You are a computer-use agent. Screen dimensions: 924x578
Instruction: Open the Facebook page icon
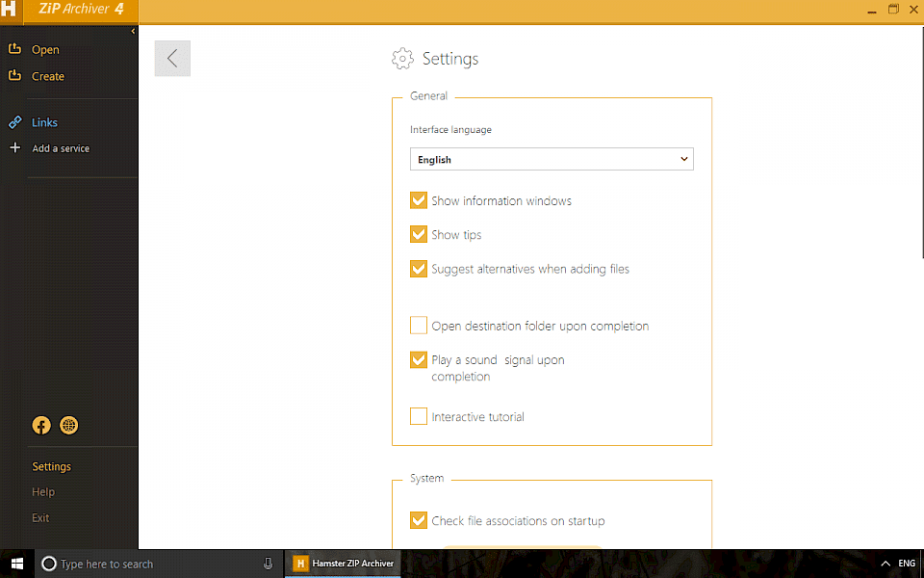tap(41, 425)
